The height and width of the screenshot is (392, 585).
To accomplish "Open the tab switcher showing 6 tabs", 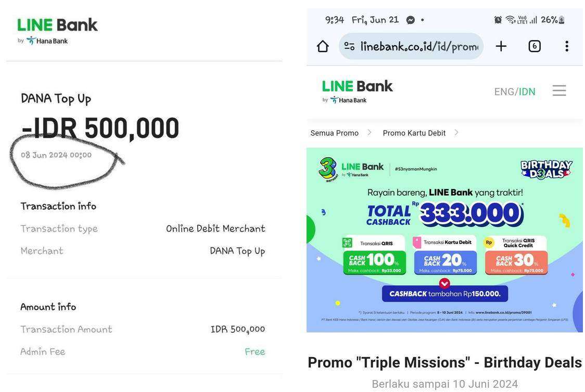I will point(534,45).
